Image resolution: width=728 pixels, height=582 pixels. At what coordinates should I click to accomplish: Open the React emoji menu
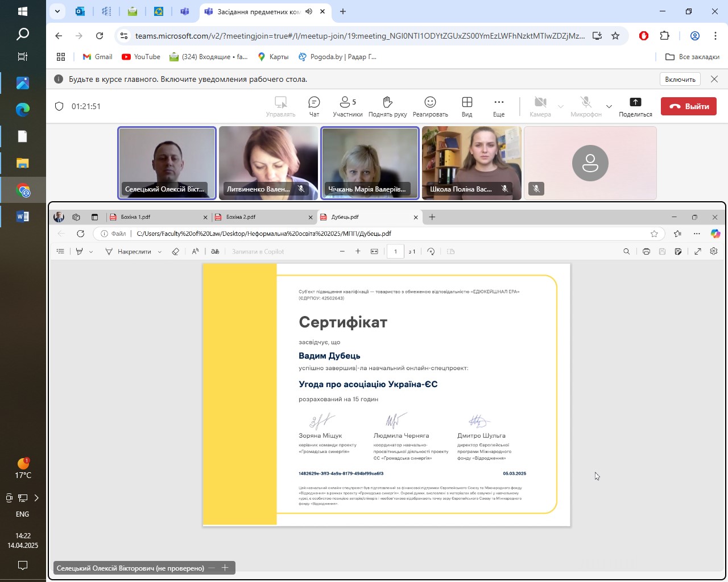[x=430, y=106]
